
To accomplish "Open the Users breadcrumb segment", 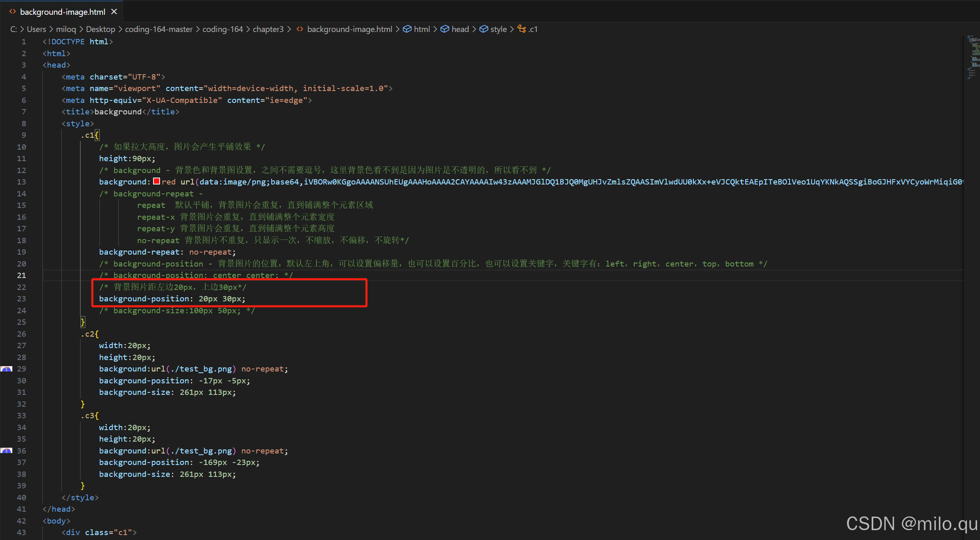I will point(37,29).
